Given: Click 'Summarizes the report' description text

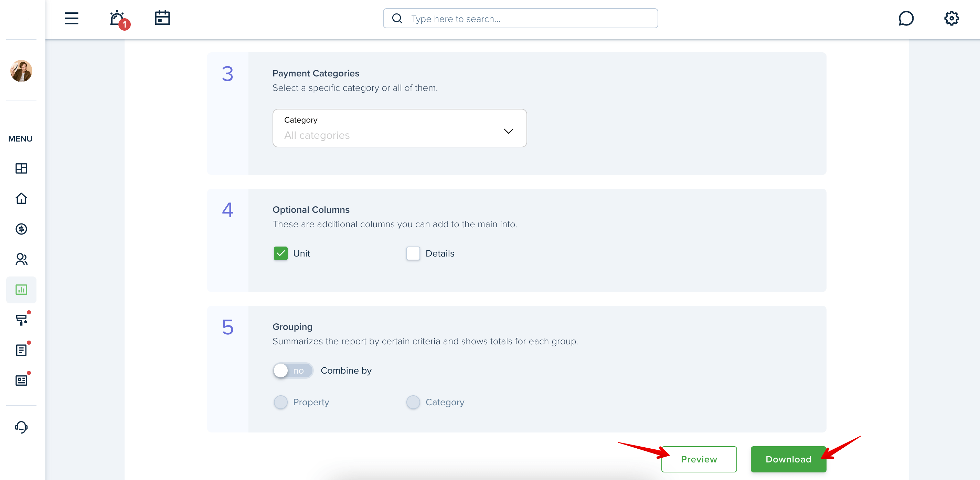Looking at the screenshot, I should point(425,342).
